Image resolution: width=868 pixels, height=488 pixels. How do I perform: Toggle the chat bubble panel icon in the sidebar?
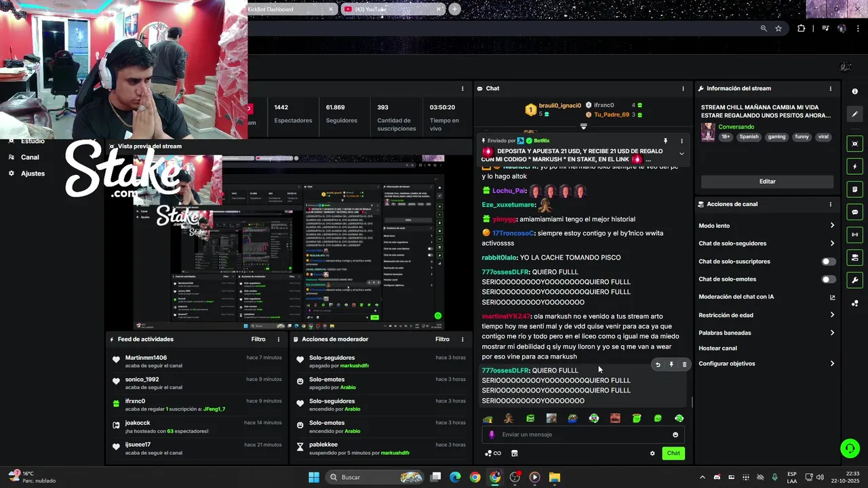click(854, 212)
